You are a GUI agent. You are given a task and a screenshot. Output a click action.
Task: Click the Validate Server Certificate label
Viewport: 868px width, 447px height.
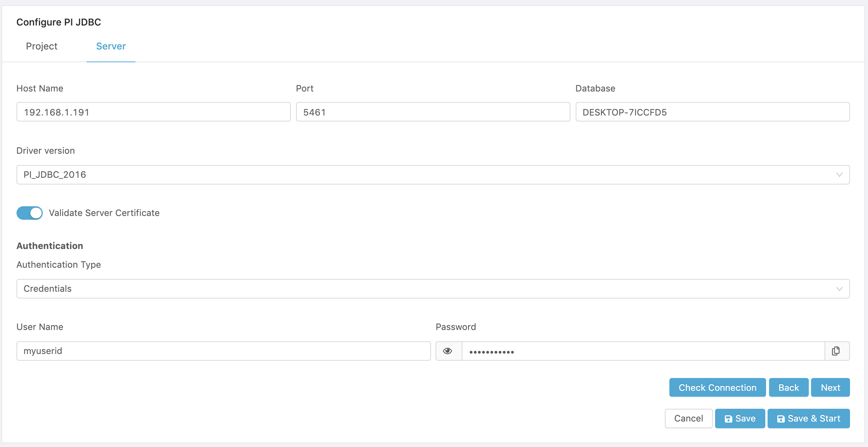pos(104,213)
